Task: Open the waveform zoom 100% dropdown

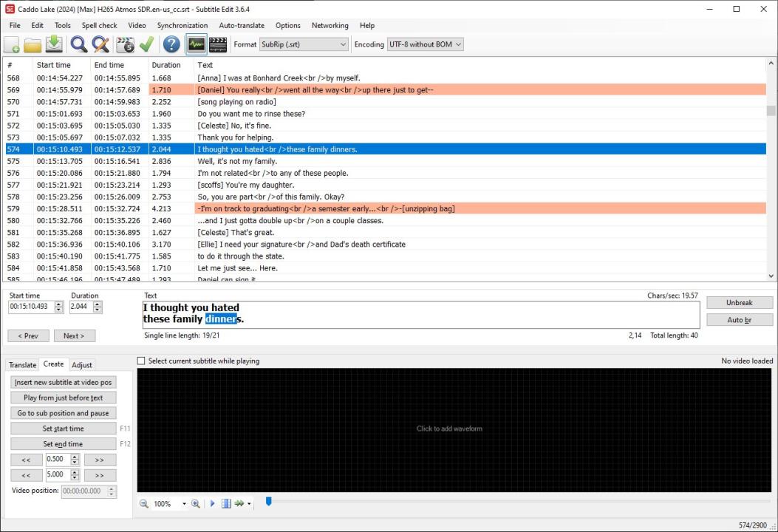Action: 184,504
